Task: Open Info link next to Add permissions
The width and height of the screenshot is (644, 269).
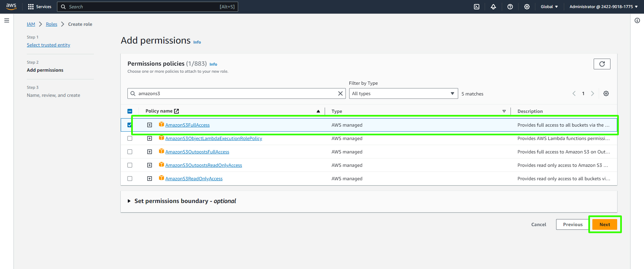Action: pyautogui.click(x=197, y=42)
